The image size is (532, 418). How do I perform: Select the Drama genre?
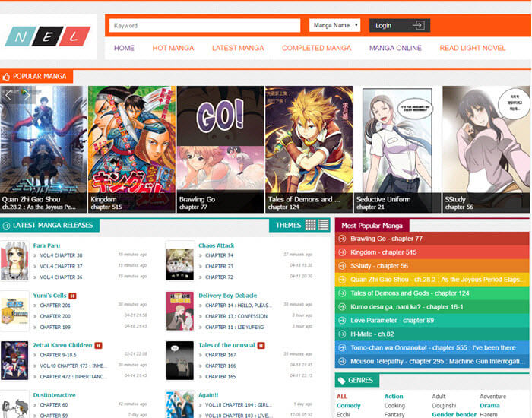[489, 406]
